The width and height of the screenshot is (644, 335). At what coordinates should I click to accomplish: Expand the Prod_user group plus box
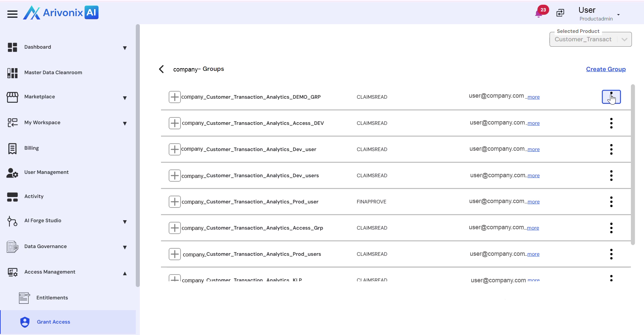pos(174,202)
